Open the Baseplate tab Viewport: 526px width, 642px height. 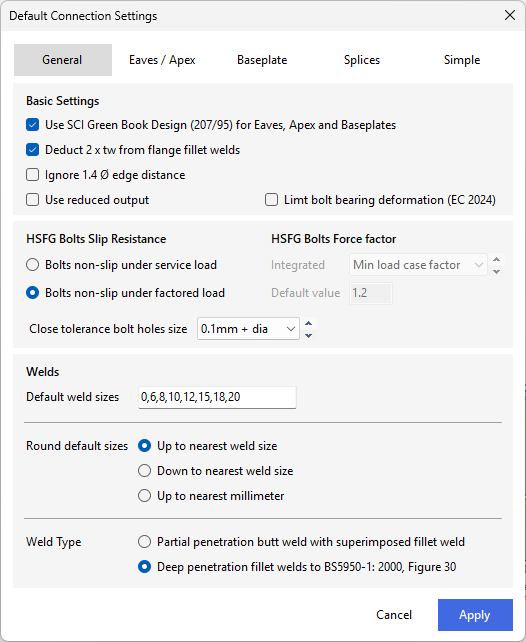pyautogui.click(x=262, y=60)
